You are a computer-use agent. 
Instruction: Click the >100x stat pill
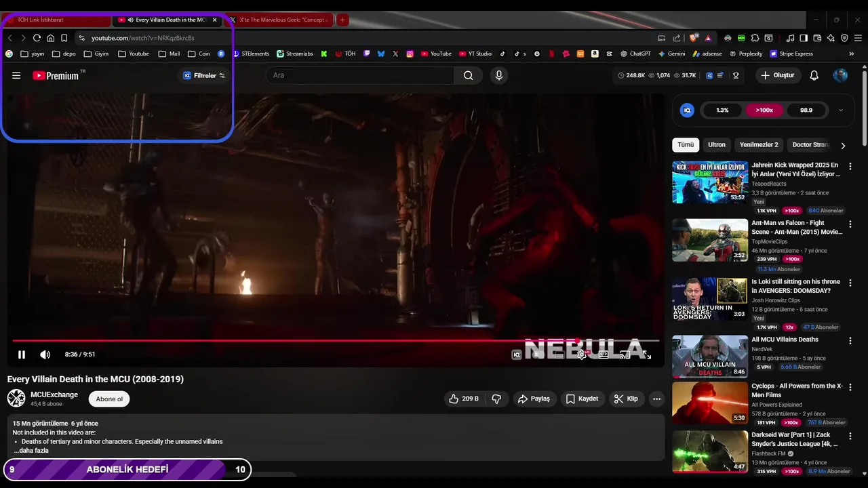pyautogui.click(x=764, y=110)
